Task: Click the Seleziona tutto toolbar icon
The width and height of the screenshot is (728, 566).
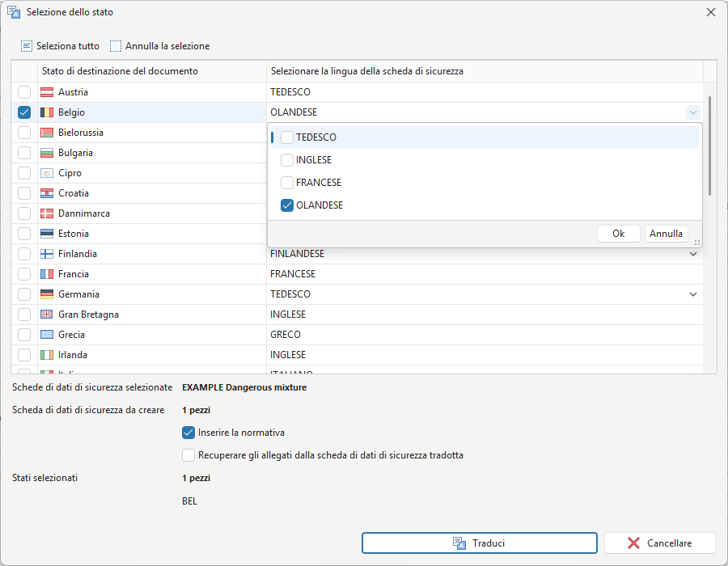Action: point(27,46)
